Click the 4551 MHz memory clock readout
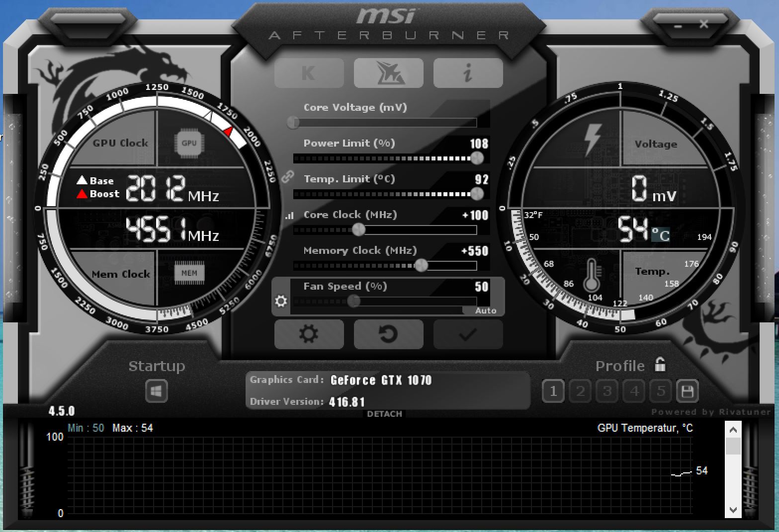The height and width of the screenshot is (532, 779). tap(172, 229)
